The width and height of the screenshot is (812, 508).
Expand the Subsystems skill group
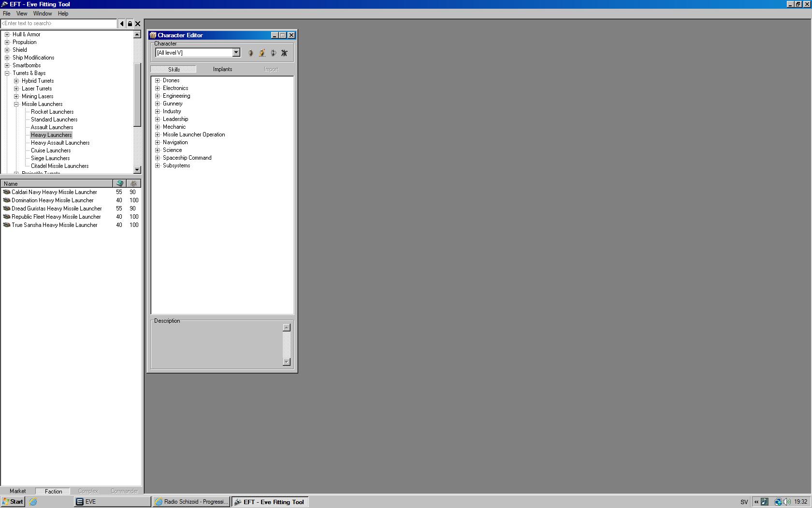tap(157, 165)
